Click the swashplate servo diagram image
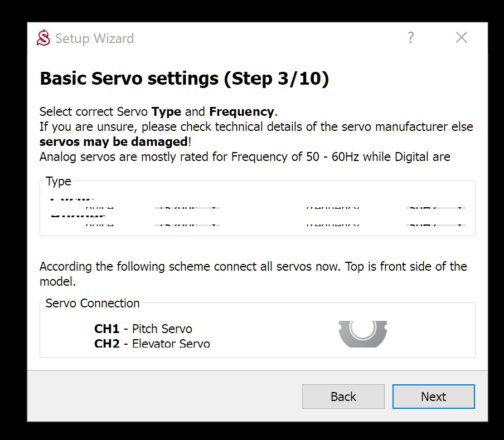This screenshot has height=440, width=504. [x=362, y=333]
